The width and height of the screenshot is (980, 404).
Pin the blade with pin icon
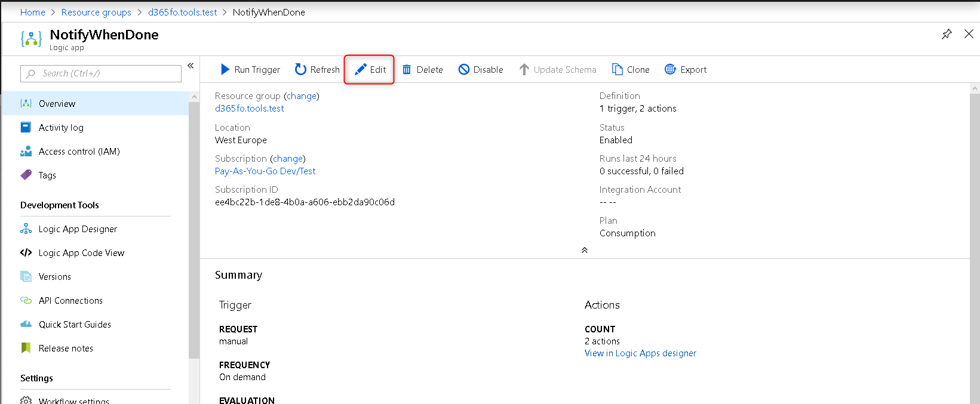click(947, 34)
